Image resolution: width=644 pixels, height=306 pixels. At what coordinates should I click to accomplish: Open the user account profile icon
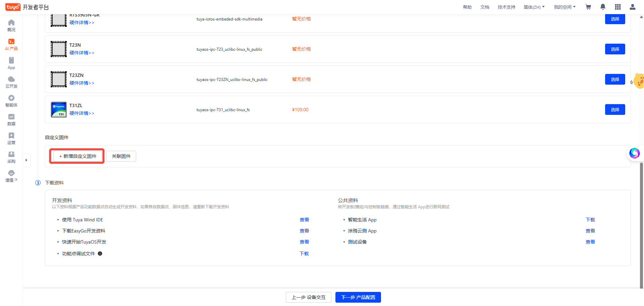tap(632, 7)
